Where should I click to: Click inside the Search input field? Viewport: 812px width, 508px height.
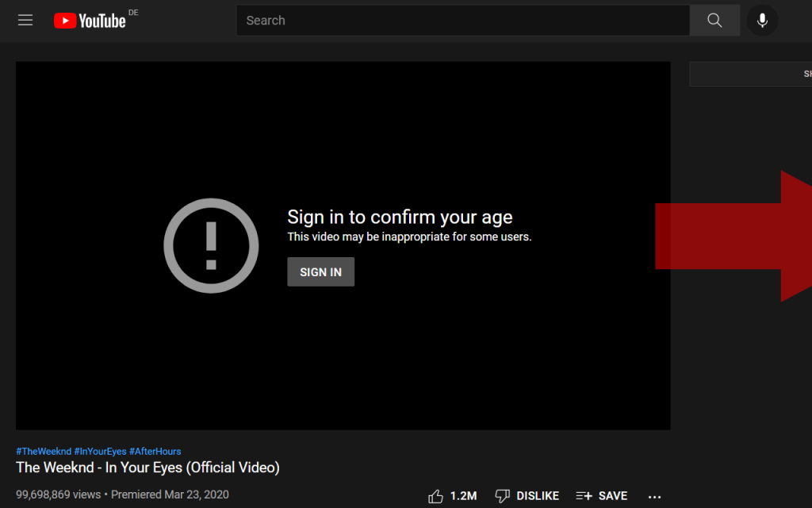point(462,20)
